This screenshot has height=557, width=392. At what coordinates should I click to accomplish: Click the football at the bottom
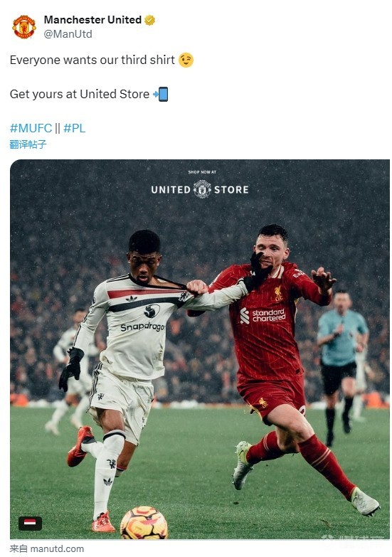click(144, 523)
